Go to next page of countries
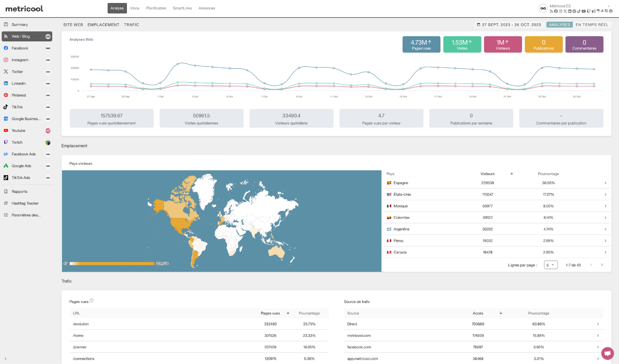Screen dimensions: 619x364 tap(602, 265)
